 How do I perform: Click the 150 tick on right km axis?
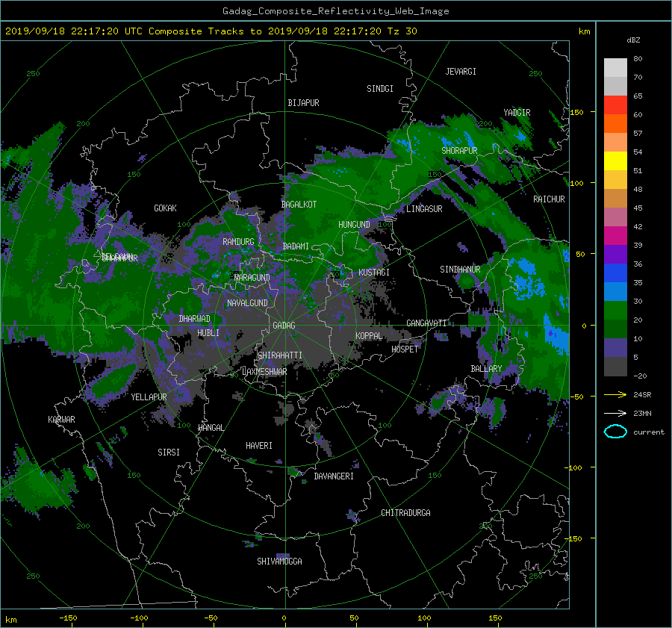(x=576, y=112)
